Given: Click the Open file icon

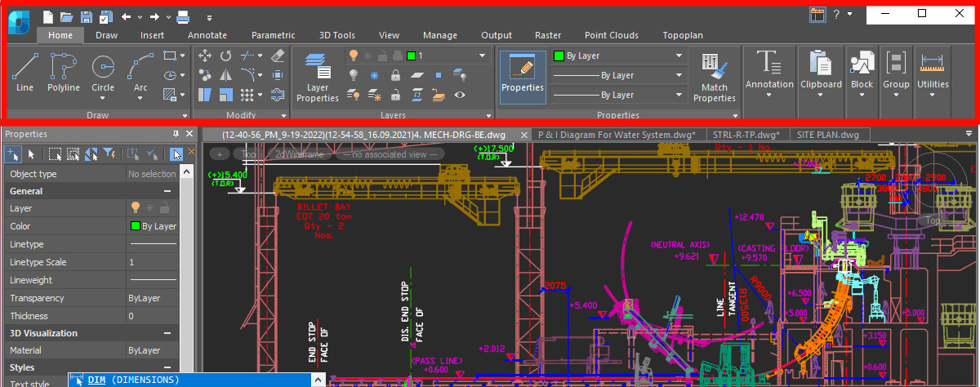Looking at the screenshot, I should click(66, 16).
